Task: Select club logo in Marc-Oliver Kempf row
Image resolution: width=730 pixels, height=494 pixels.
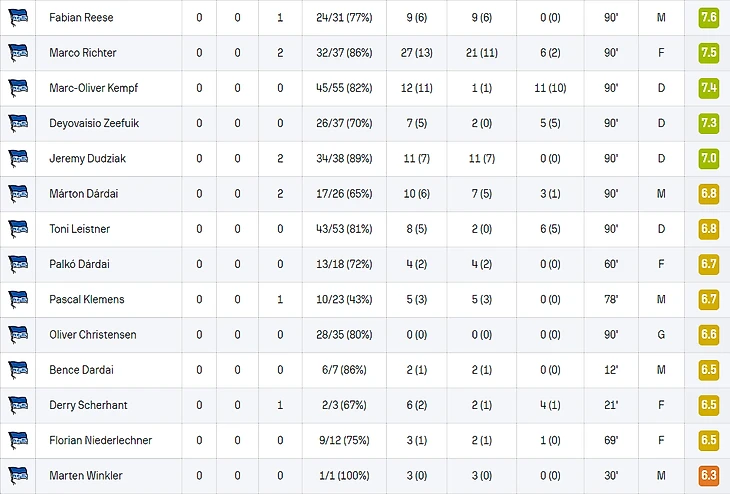Action: pyautogui.click(x=18, y=88)
